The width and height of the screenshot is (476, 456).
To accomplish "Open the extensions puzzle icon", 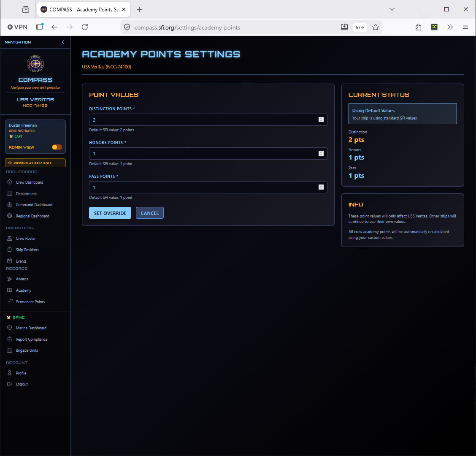I will tap(418, 27).
